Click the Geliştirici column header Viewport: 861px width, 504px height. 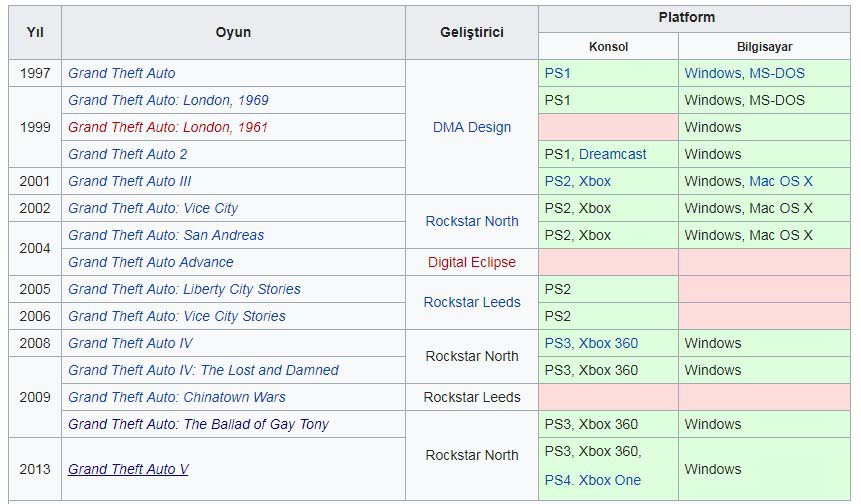(472, 32)
